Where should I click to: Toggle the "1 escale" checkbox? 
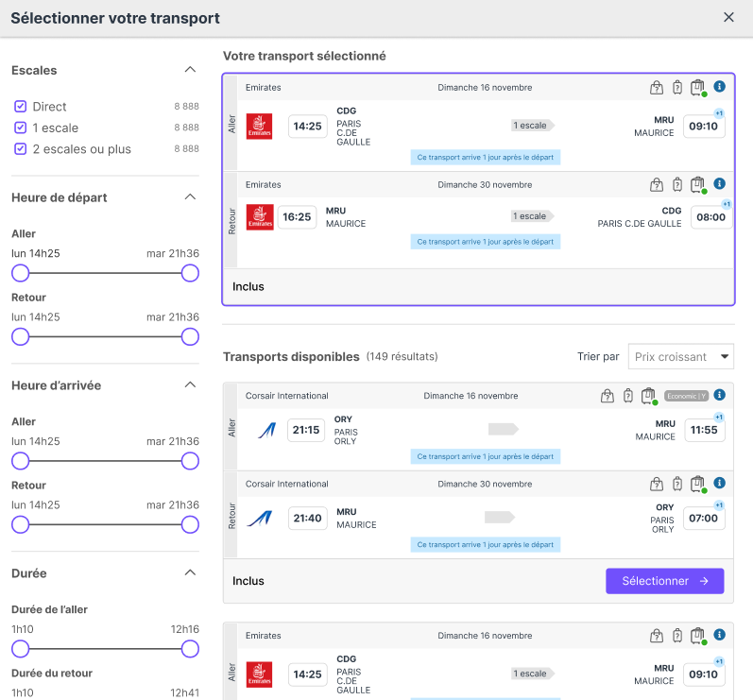pos(21,128)
